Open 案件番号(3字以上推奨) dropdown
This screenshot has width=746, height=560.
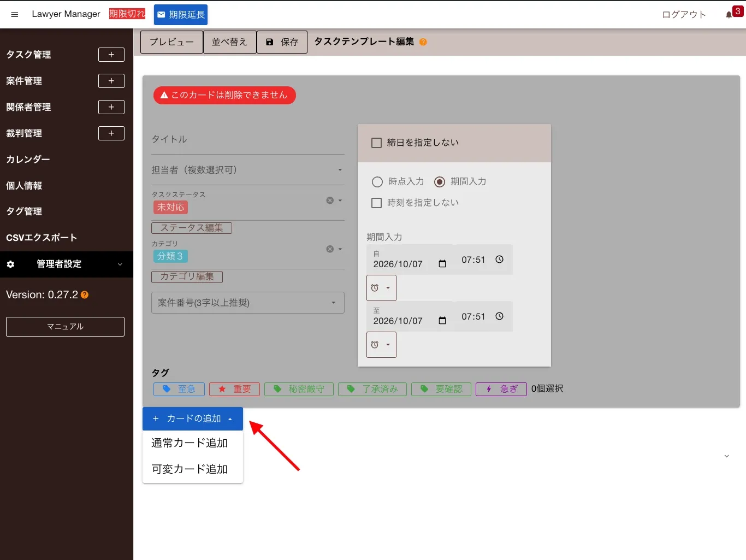coord(248,303)
